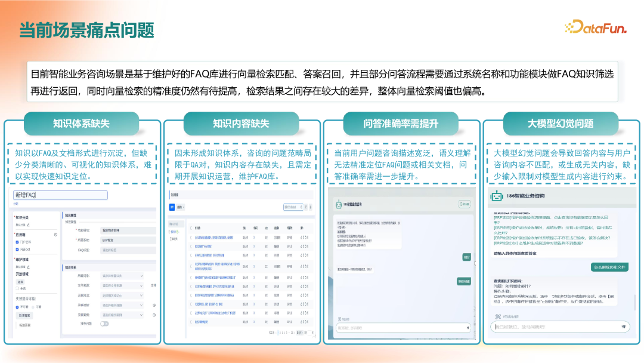Image resolution: width=644 pixels, height=363 pixels.
Task: Click the robot icon beside 186智能业务咨询 in the 大模型幻觉问题 card
Action: 496,196
